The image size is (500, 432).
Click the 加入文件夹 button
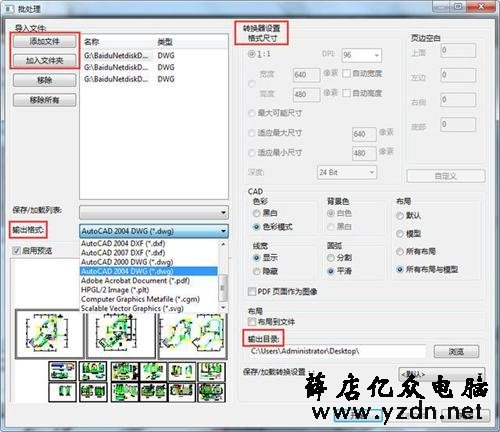[44, 60]
